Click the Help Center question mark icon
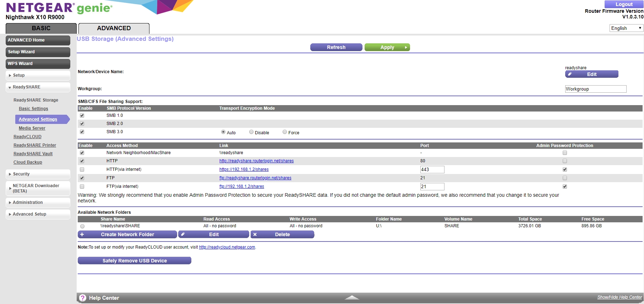This screenshot has height=304, width=644. point(82,298)
